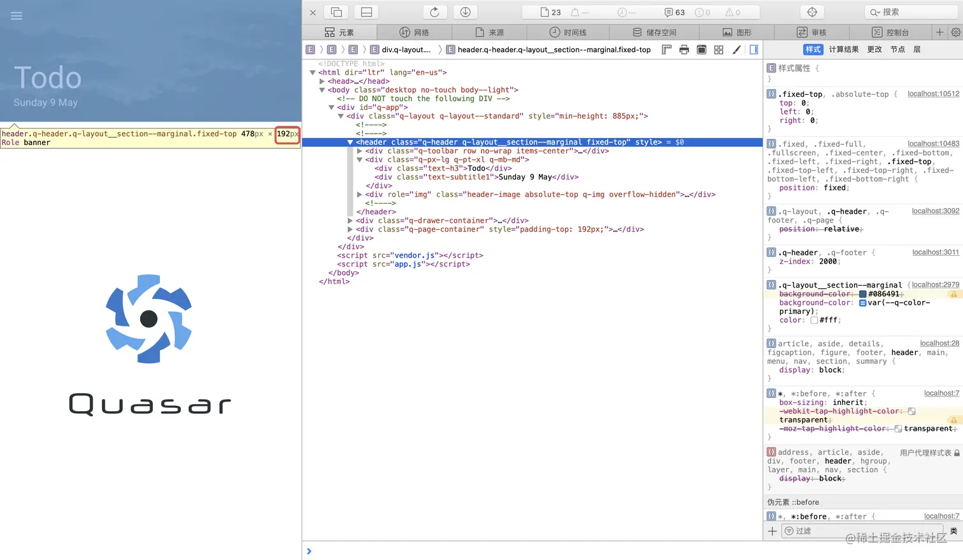The image size is (963, 560).
Task: Open the 更改 sidebar panel
Action: [x=874, y=50]
